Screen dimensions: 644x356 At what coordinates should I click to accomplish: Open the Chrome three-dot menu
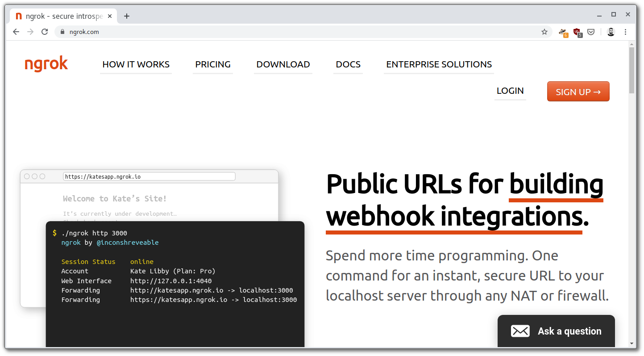click(626, 32)
